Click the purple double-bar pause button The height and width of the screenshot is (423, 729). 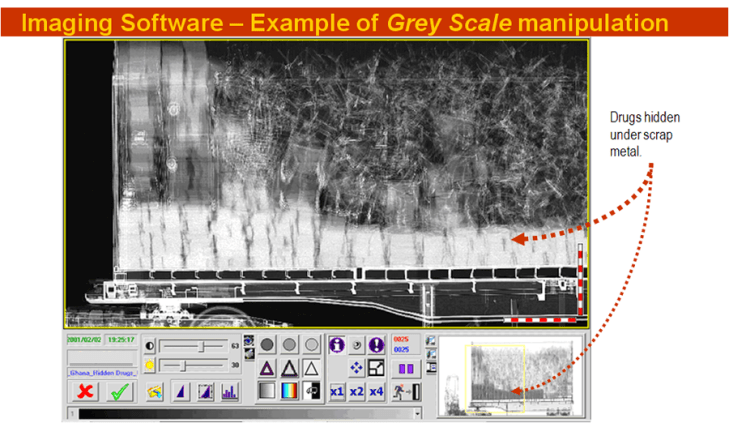tap(406, 369)
